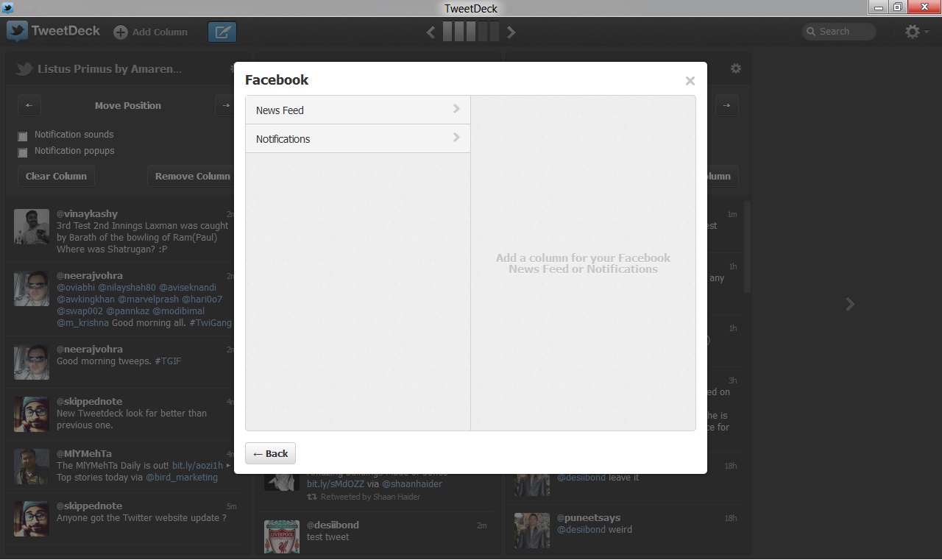Open @MIYMehTa profile avatar
This screenshot has width=942, height=560.
click(x=32, y=467)
